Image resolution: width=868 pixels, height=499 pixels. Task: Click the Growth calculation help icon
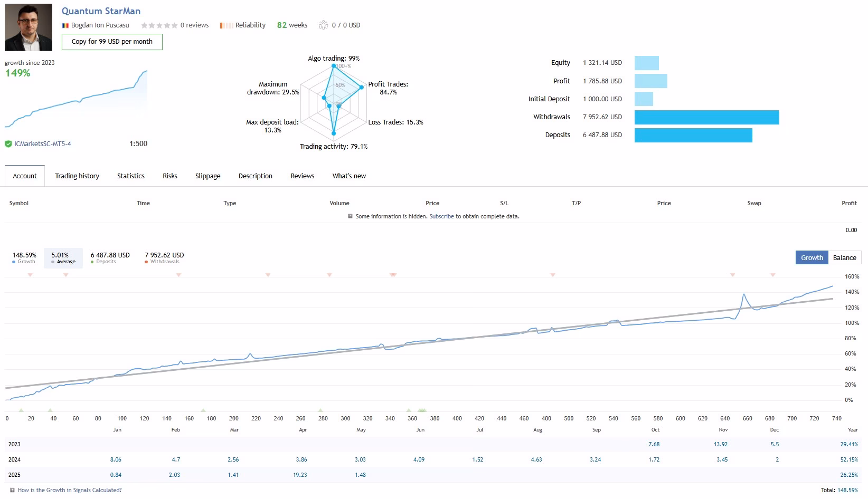point(12,490)
